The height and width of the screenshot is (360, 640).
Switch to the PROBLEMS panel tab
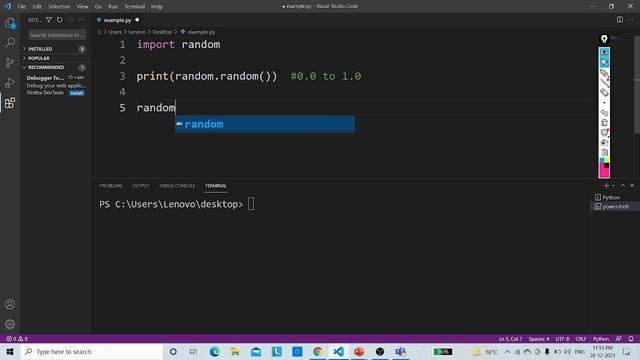[x=111, y=186]
